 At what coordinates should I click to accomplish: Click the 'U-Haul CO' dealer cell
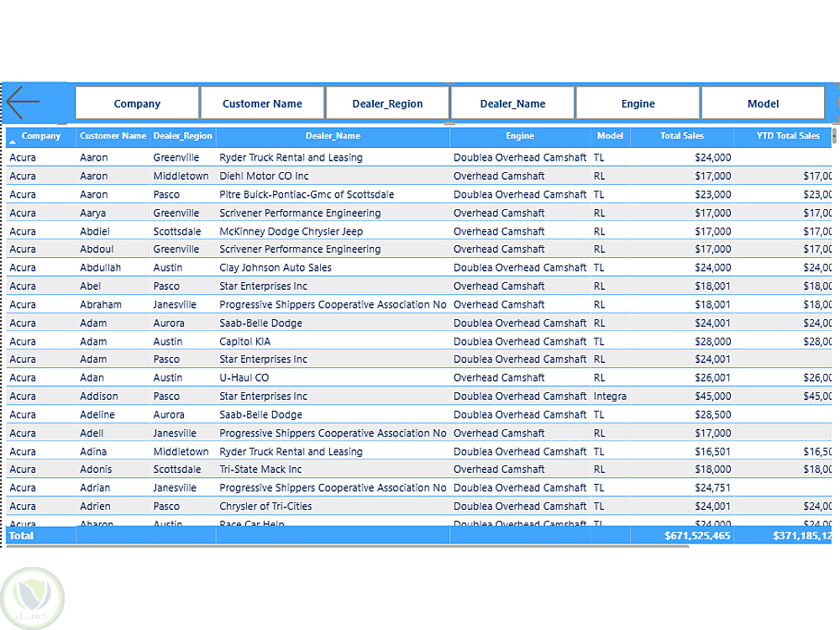click(244, 378)
